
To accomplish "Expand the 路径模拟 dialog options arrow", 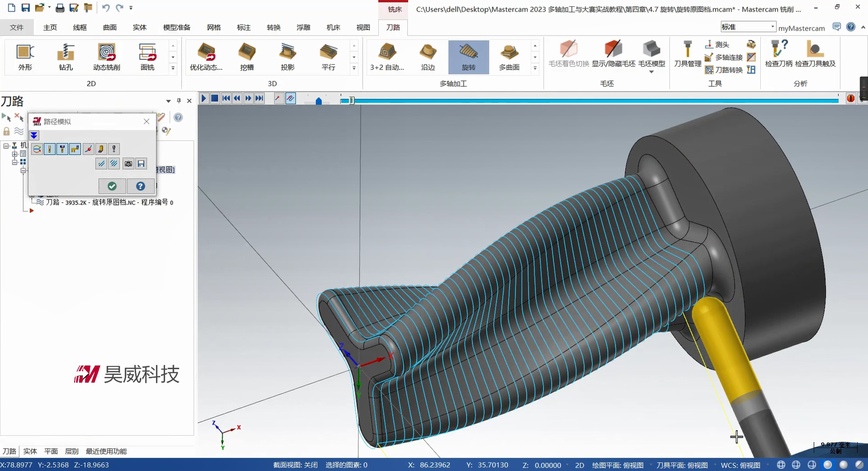I will pos(34,136).
